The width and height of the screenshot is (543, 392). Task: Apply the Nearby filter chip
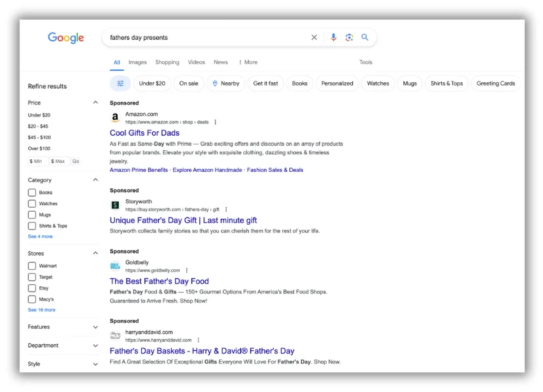[x=226, y=84]
